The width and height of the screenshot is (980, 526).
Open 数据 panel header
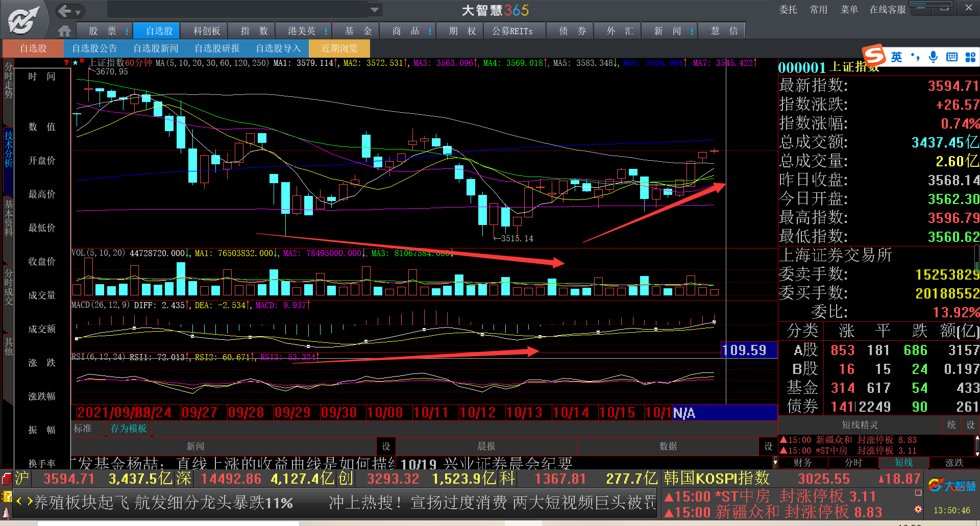[x=668, y=446]
